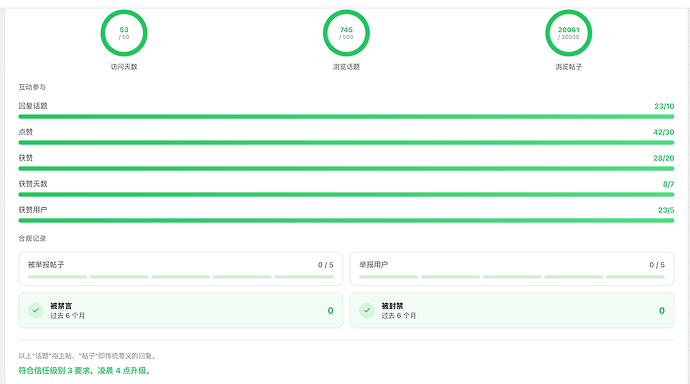Click the 28/20 value
This screenshot has width=690, height=384.
664,158
